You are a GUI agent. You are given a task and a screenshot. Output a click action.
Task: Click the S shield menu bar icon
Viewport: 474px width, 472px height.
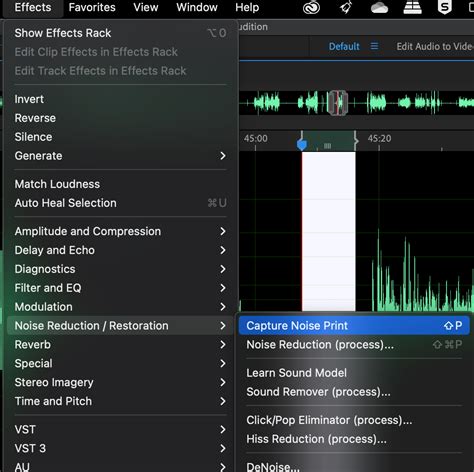click(x=444, y=7)
